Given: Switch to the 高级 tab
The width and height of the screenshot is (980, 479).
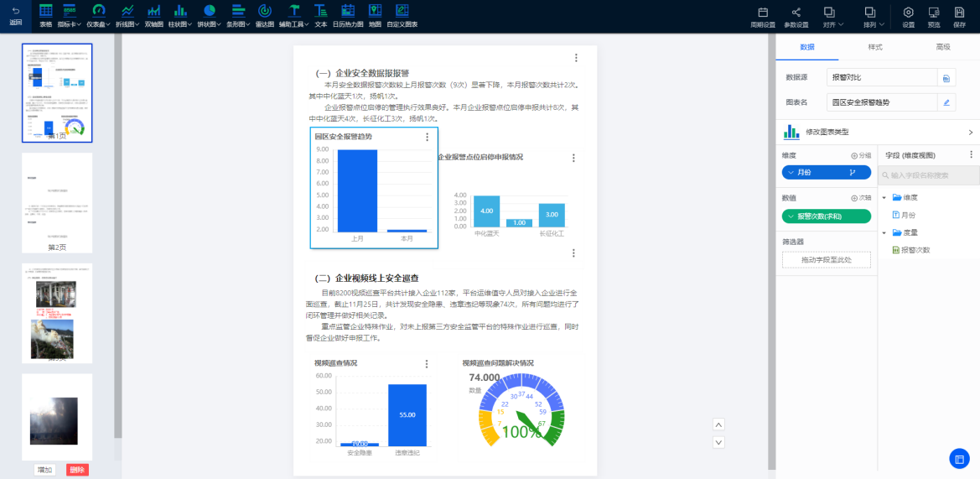Looking at the screenshot, I should coord(943,47).
